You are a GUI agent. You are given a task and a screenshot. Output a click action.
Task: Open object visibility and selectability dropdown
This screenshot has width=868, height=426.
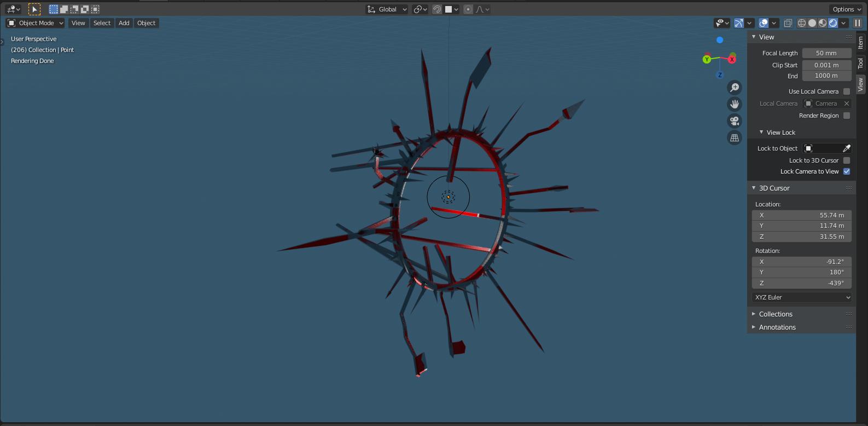tap(722, 23)
